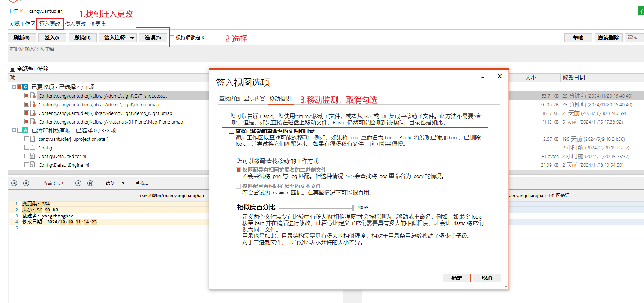Go to next difference arrow icon
Image resolution: width=644 pixels, height=303 pixels.
tap(78, 183)
